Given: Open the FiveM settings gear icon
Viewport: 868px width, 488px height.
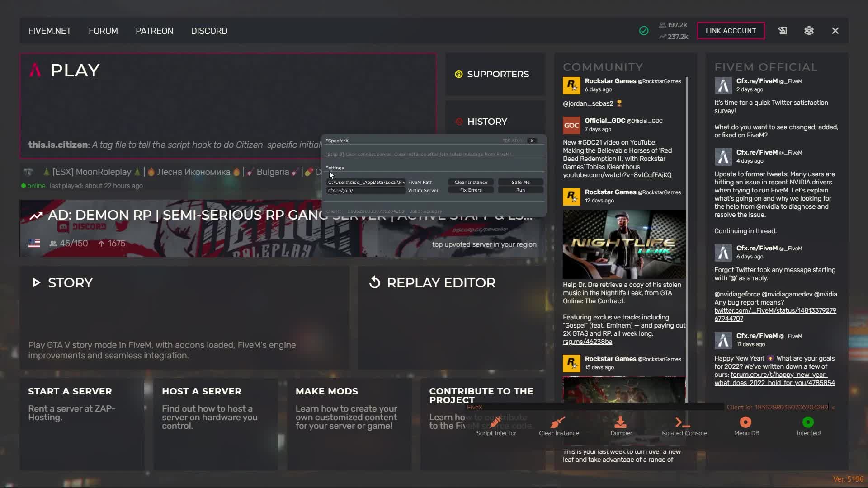Looking at the screenshot, I should (x=809, y=31).
